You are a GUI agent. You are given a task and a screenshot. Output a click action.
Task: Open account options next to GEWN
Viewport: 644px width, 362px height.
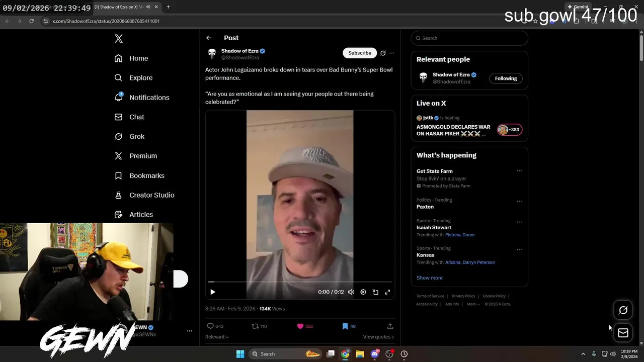click(190, 331)
